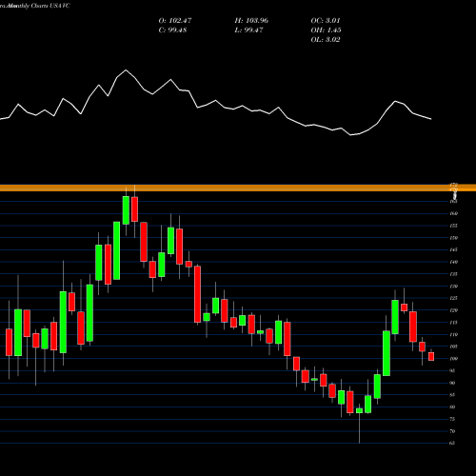
Task: Click the 'OL: 3.02' reading
Action: (326, 40)
